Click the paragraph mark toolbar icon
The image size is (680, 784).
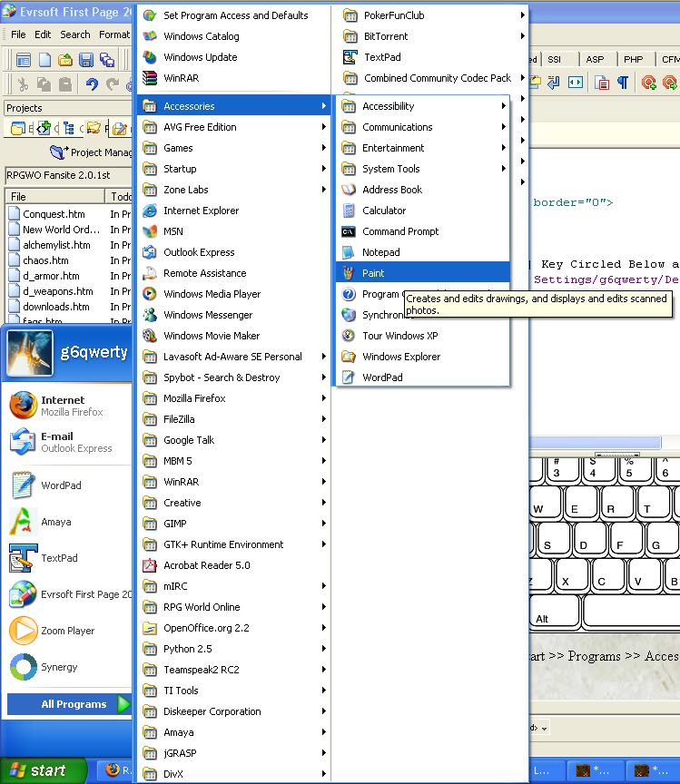click(623, 83)
